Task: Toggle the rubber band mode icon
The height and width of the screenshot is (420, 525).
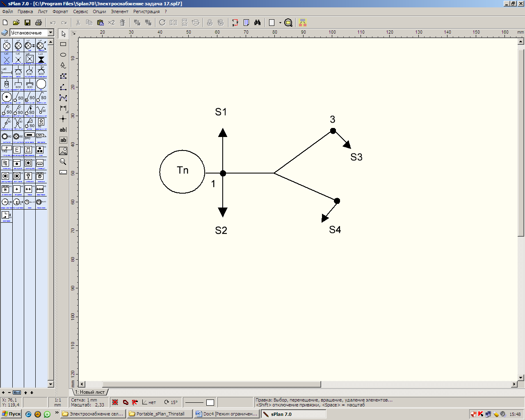Action: pyautogui.click(x=126, y=402)
